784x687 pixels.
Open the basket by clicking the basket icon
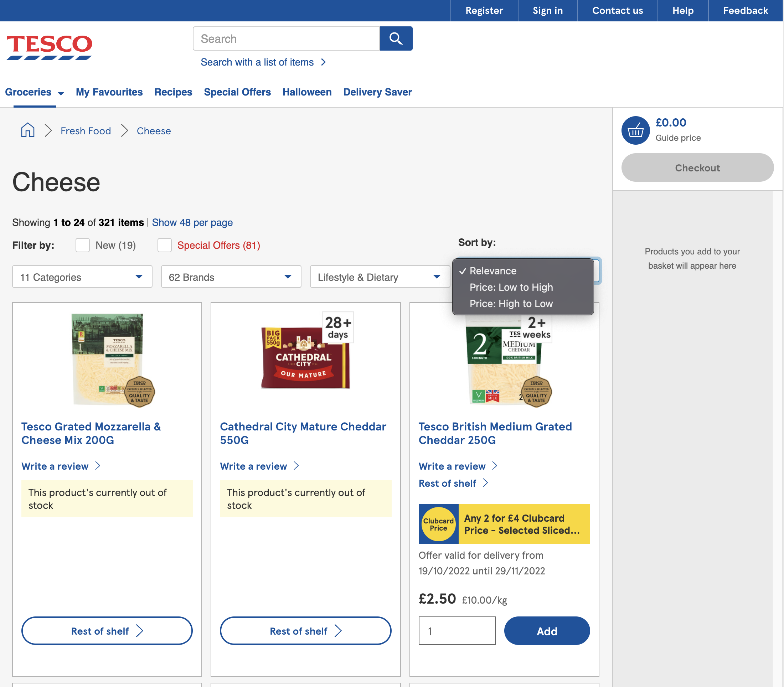635,130
